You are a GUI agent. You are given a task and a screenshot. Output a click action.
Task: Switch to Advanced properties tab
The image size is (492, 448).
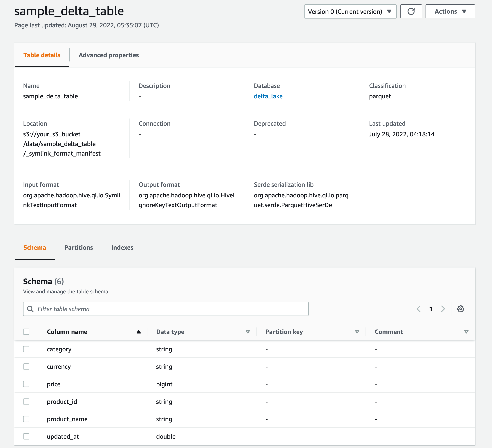coord(109,55)
